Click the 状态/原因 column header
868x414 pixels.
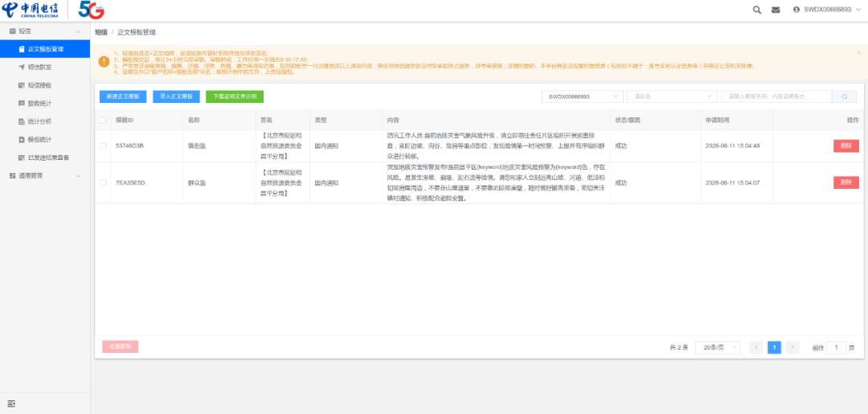[627, 120]
